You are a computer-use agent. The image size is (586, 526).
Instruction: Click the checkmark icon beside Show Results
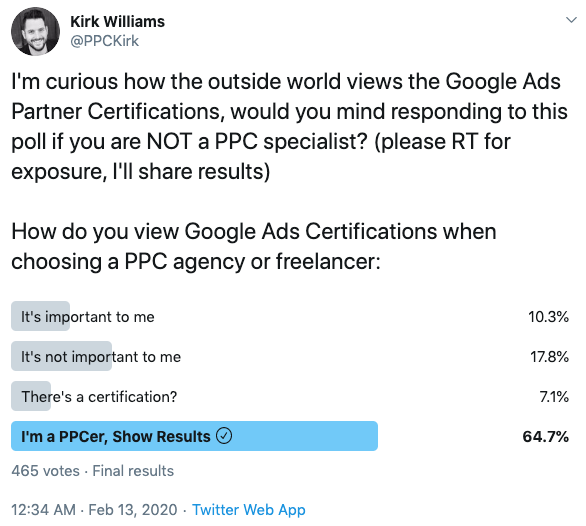(224, 436)
